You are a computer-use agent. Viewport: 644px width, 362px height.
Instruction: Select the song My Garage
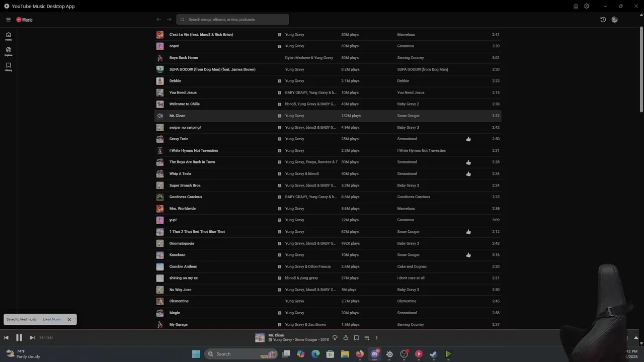point(179,325)
